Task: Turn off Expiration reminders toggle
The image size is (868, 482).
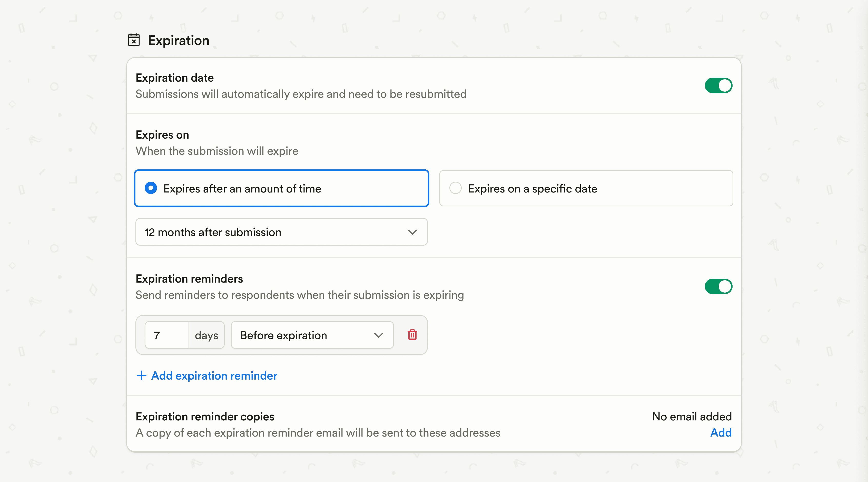Action: click(x=718, y=286)
